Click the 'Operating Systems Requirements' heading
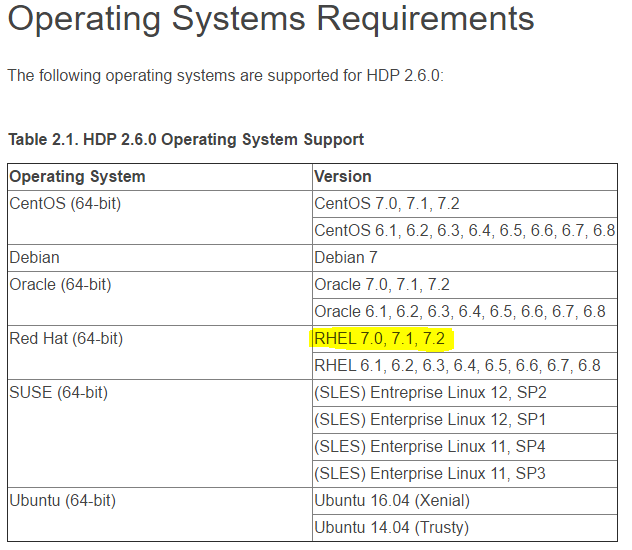This screenshot has height=550, width=632. point(271,19)
